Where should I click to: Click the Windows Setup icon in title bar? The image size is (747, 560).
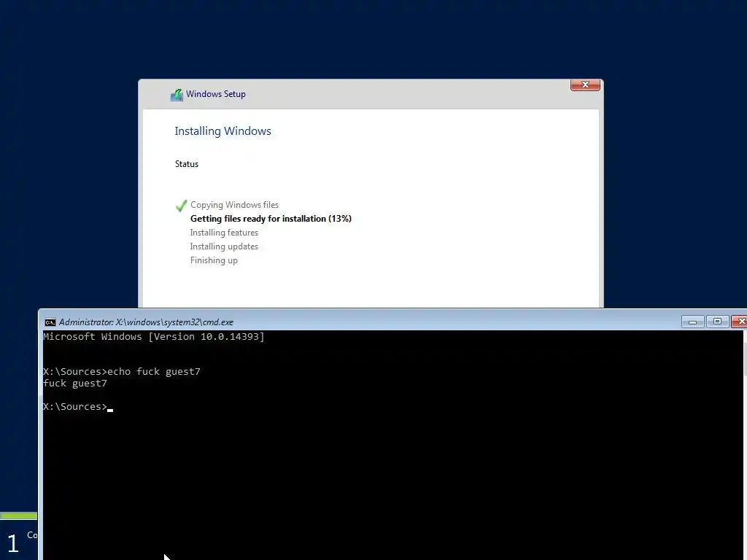177,95
